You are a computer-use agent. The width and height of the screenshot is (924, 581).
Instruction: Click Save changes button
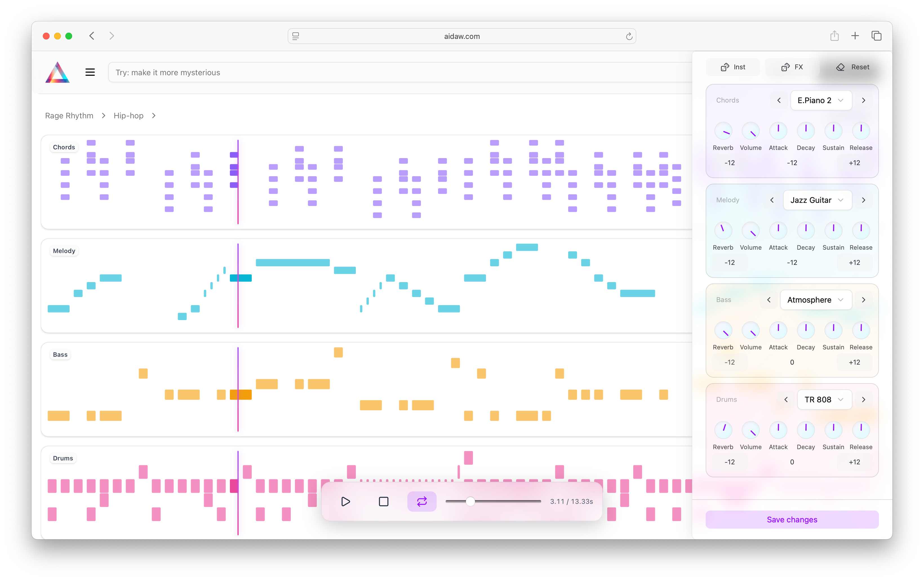tap(792, 520)
